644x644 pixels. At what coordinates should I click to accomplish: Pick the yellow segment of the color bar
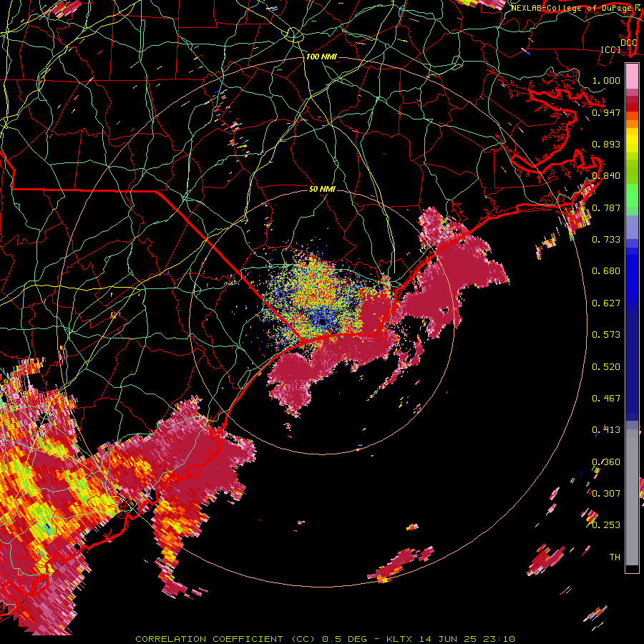632,141
